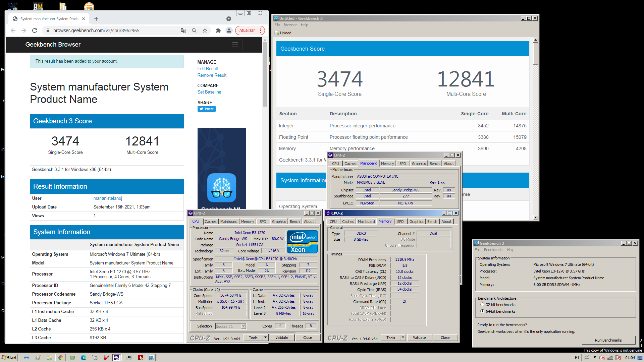The image size is (644, 362).
Task: Open the Geekbench Browser hamburger menu
Action: 235,45
